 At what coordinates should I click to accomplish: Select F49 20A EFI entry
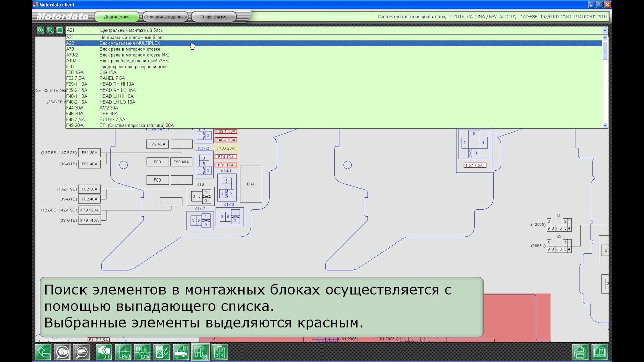[x=334, y=125]
